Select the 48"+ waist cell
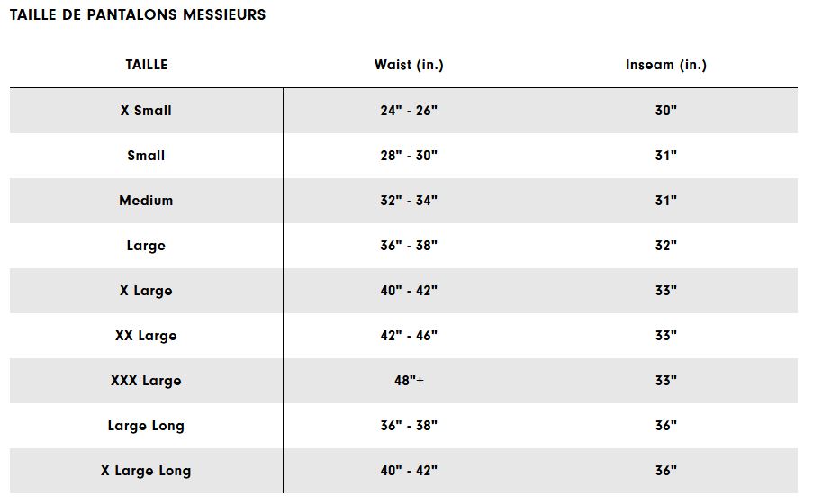Image resolution: width=813 pixels, height=504 pixels. tap(409, 381)
